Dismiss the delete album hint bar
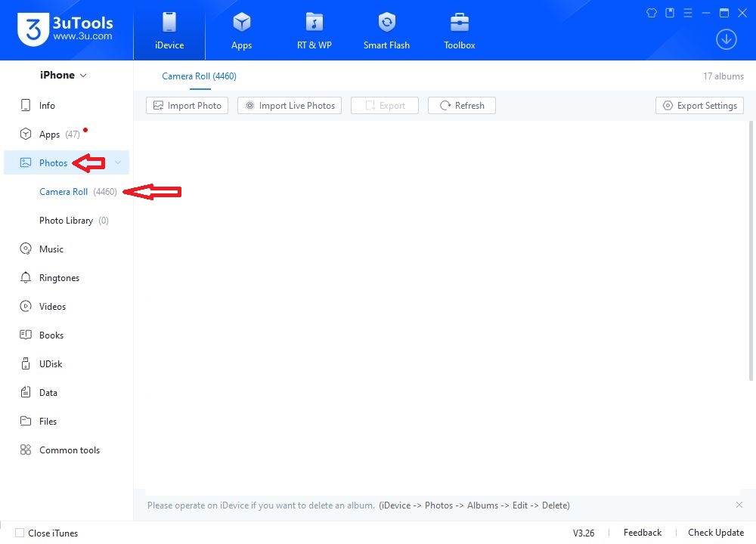This screenshot has height=544, width=756. pos(739,505)
